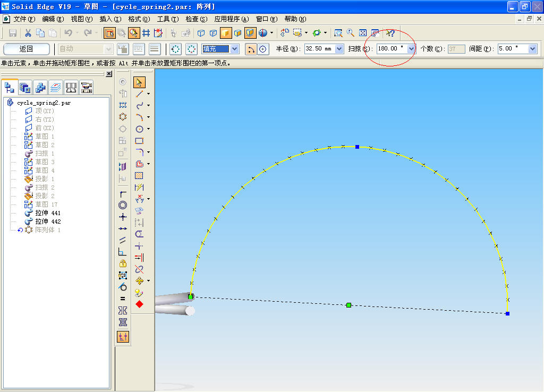Select the arrow Select tool
The width and height of the screenshot is (544, 392).
click(x=139, y=82)
